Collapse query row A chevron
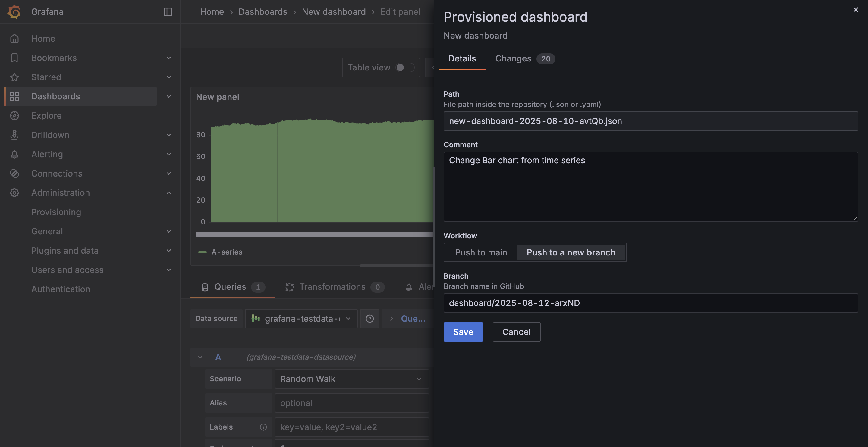Viewport: 868px width, 447px height. pyautogui.click(x=200, y=357)
